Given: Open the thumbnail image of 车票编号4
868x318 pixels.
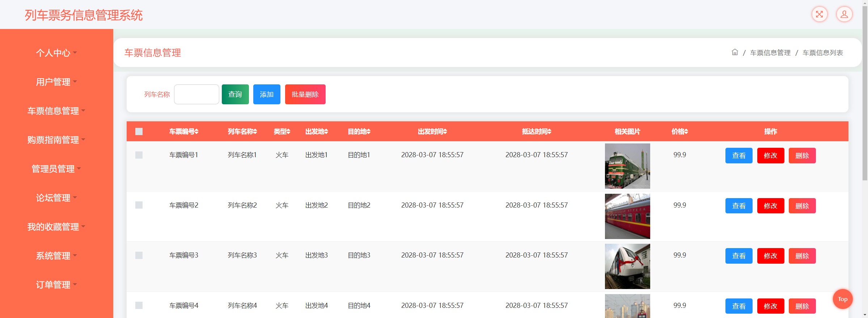Looking at the screenshot, I should pyautogui.click(x=627, y=306).
